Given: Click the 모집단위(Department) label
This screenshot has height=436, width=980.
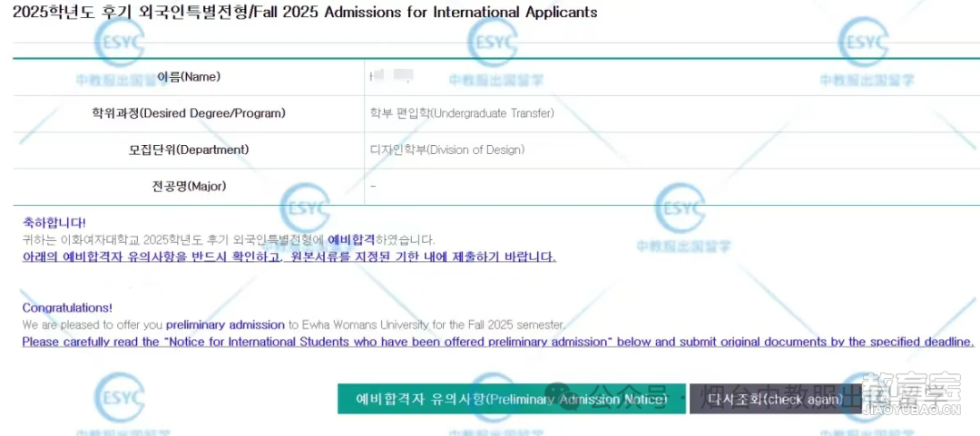Looking at the screenshot, I should (188, 150).
